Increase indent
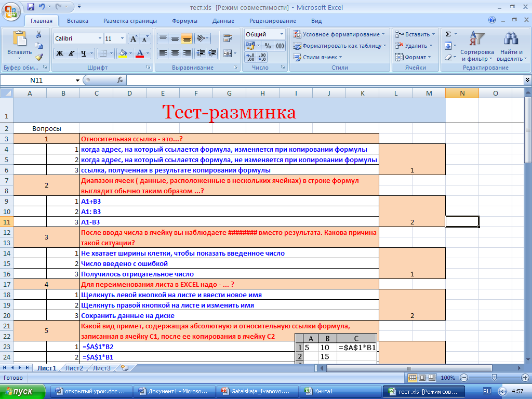 pyautogui.click(x=212, y=54)
